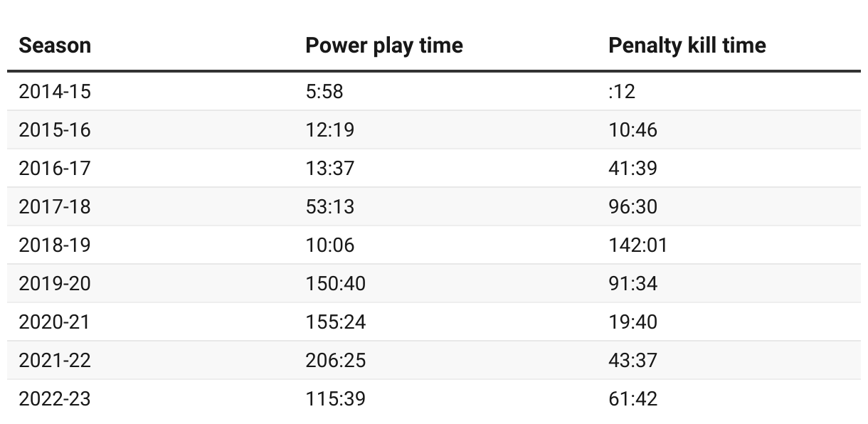
Task: Select the 2021-22 season row label
Action: click(x=55, y=360)
